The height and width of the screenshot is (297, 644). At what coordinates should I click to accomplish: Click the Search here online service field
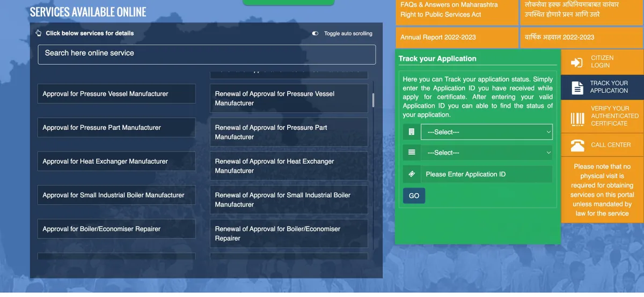click(x=207, y=54)
